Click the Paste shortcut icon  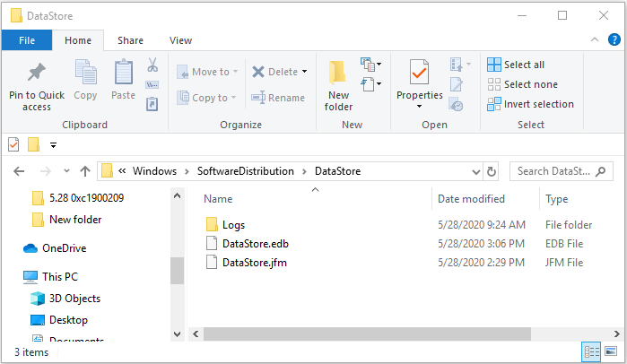[x=152, y=104]
